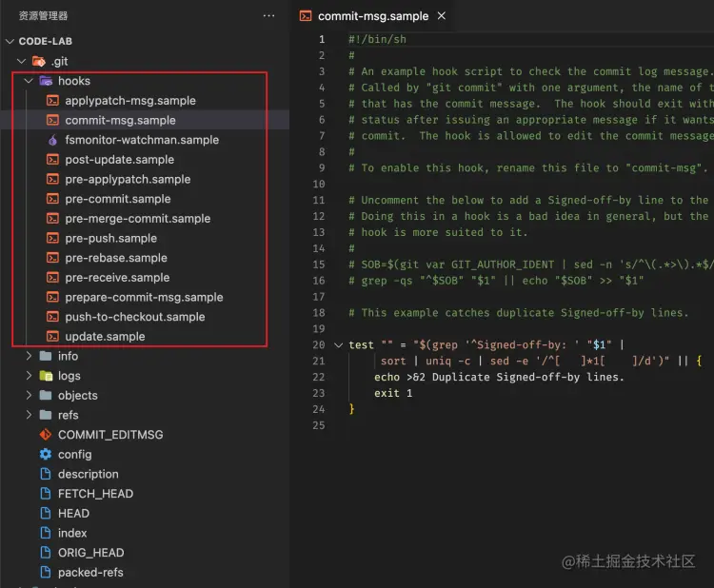Image resolution: width=714 pixels, height=588 pixels.
Task: Click the info folder icon
Action: tap(46, 356)
